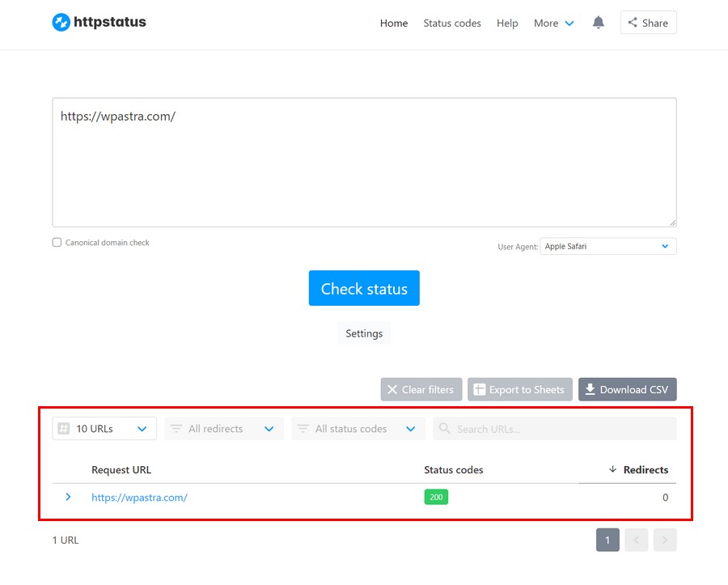Click the next page arrow

coord(665,540)
